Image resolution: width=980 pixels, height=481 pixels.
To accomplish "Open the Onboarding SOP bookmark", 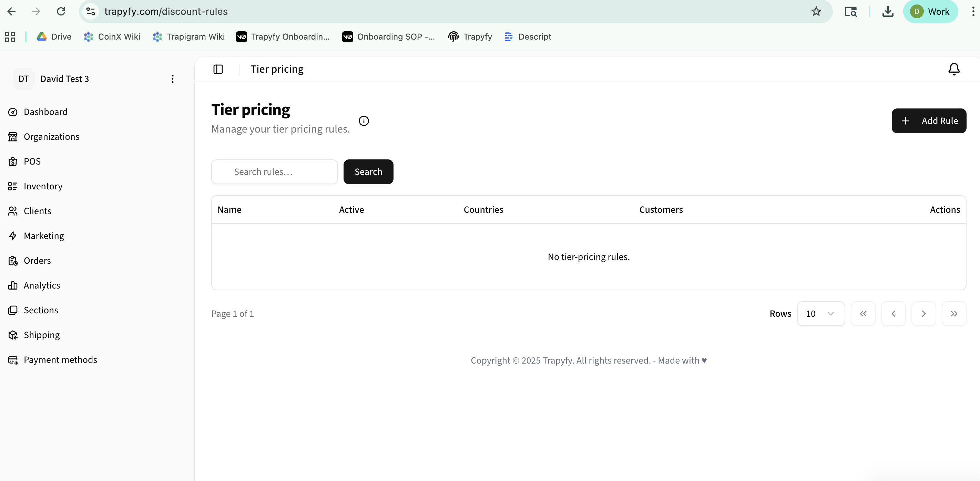I will point(388,37).
